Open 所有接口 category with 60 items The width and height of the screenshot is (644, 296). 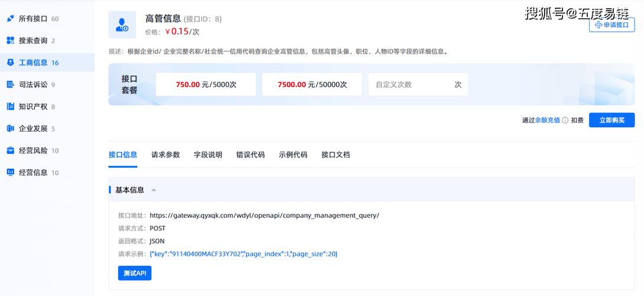47,18
